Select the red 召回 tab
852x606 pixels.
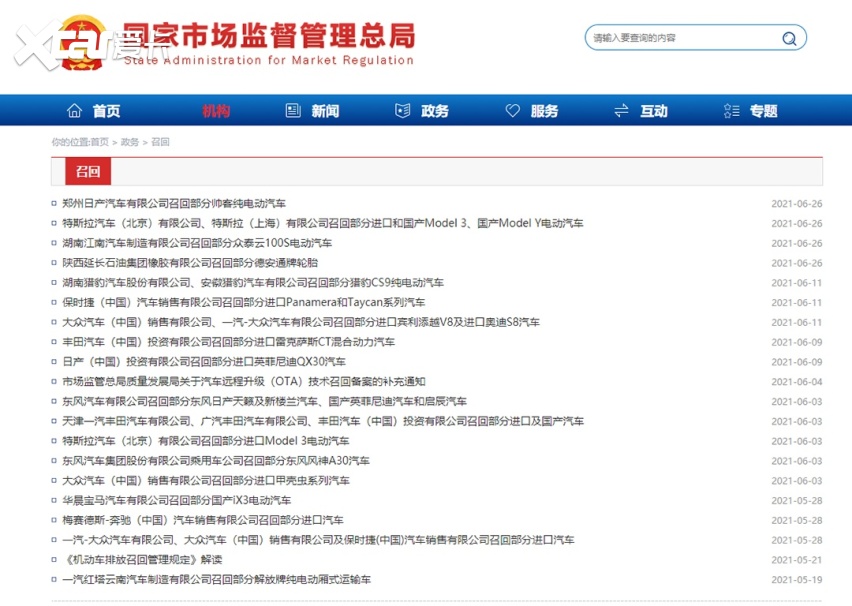(x=88, y=172)
